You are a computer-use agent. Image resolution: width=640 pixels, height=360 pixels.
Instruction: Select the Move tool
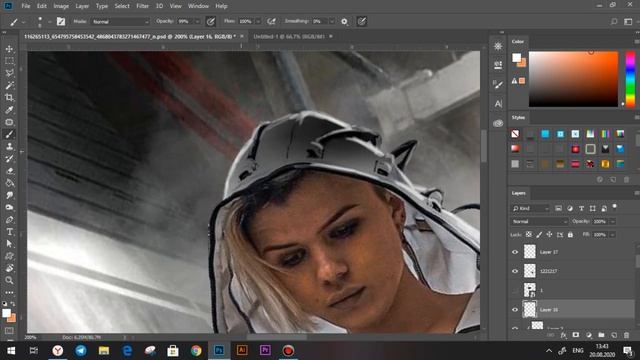point(9,49)
